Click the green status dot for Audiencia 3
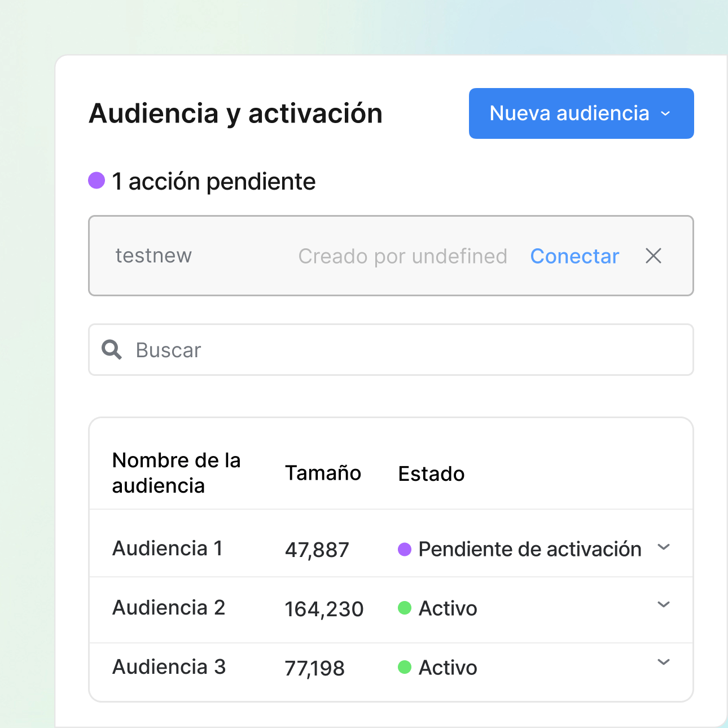This screenshot has height=728, width=728. 405,668
